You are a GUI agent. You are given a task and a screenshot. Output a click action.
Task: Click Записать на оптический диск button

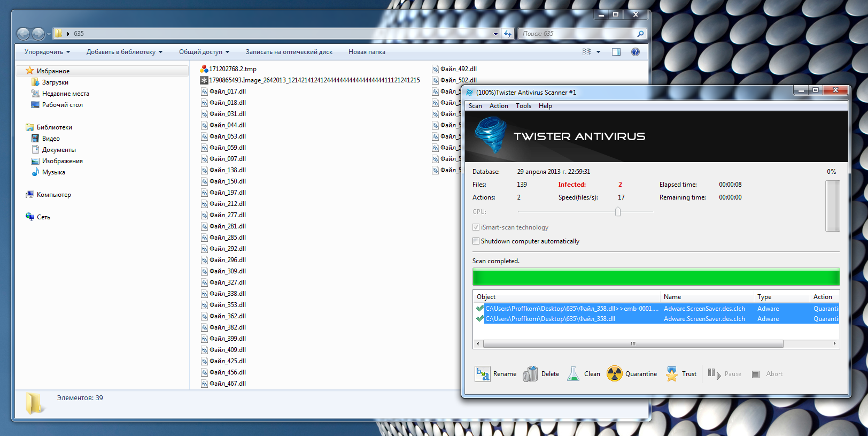coord(289,52)
